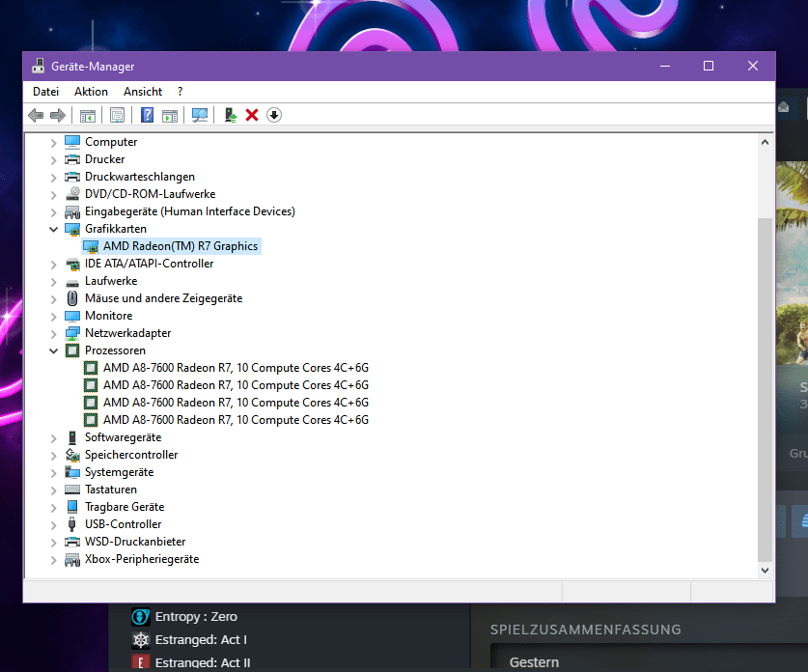Click the Drucker printer icon
Screen dimensions: 808x672
point(72,159)
